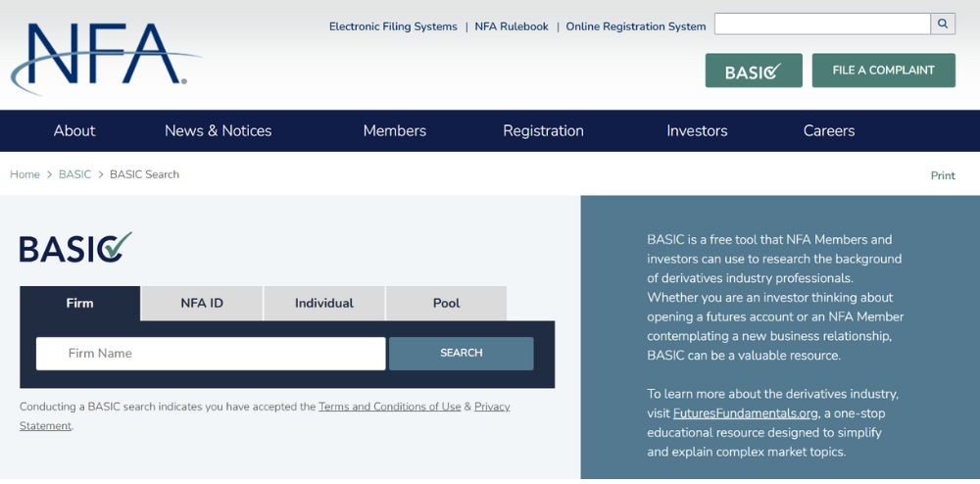Viewport: 980px width, 484px height.
Task: Open the News & Notices menu
Action: click(218, 130)
